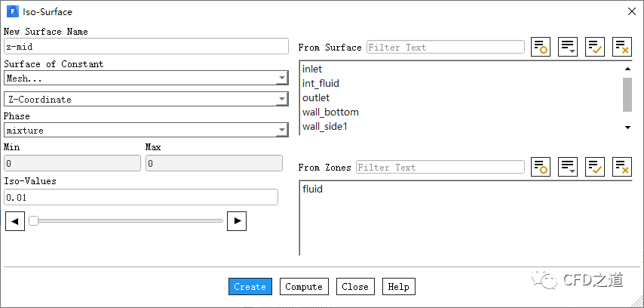Click the iso-value slider handle

click(33, 220)
